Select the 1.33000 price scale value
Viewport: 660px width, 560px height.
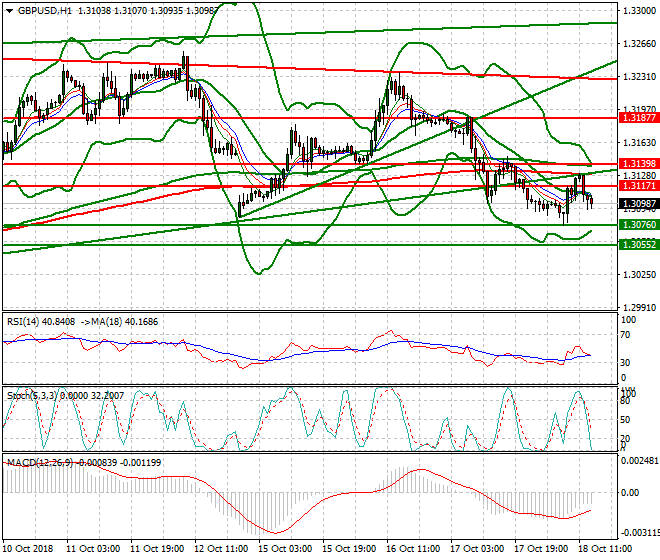[x=639, y=11]
